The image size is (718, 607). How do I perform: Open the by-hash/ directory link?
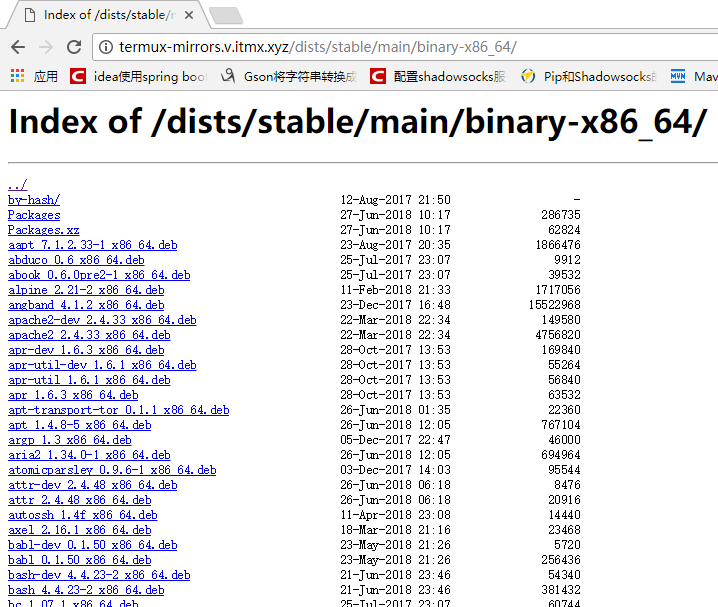(33, 200)
